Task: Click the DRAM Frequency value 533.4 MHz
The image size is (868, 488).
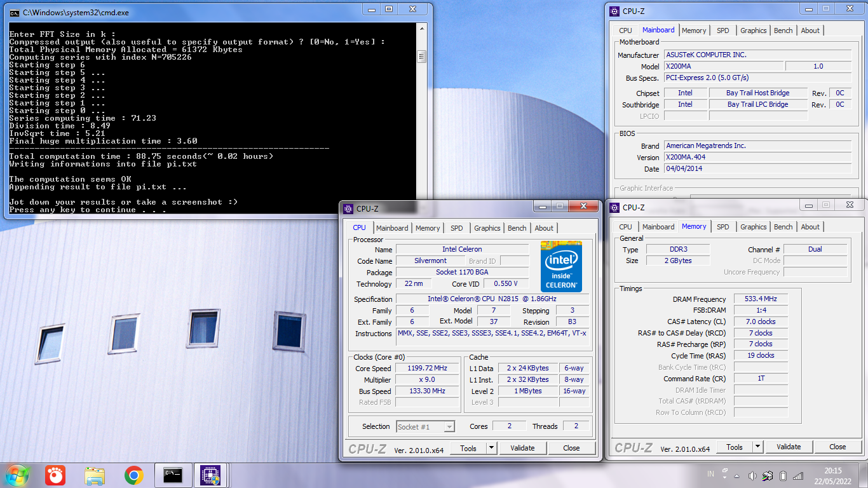Action: click(x=761, y=299)
